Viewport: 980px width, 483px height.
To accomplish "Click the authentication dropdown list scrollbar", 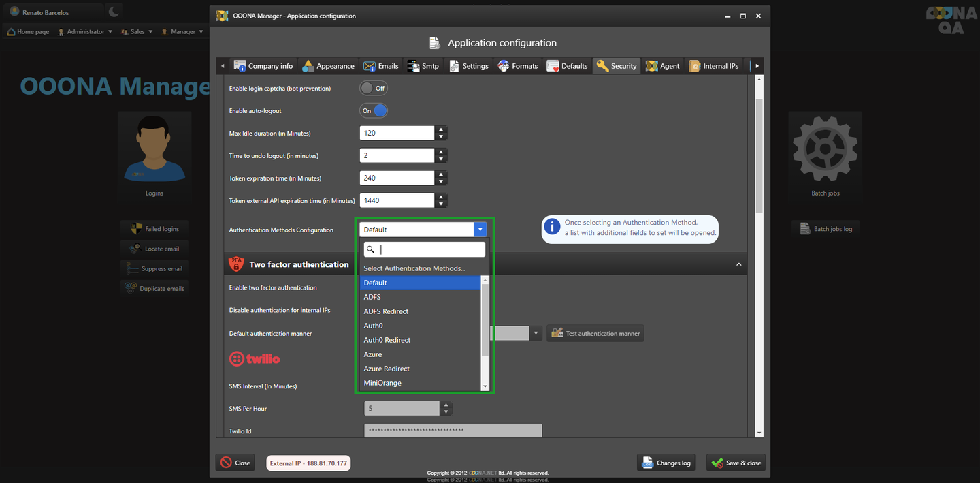I will point(485,320).
